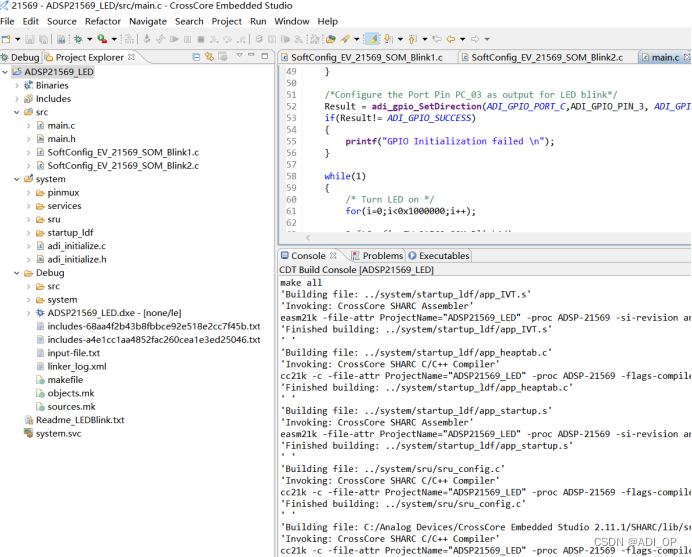Expand the pinmux folder node
Image resolution: width=692 pixels, height=557 pixels.
[29, 193]
